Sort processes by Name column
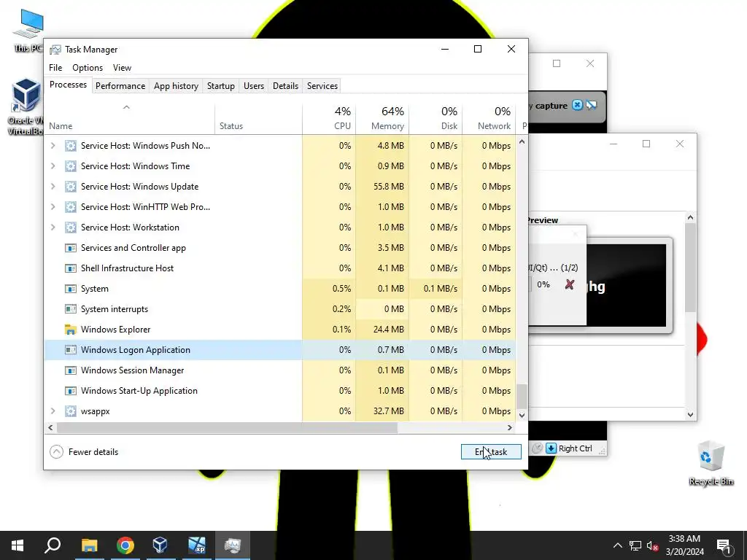Image resolution: width=747 pixels, height=560 pixels. pyautogui.click(x=130, y=119)
